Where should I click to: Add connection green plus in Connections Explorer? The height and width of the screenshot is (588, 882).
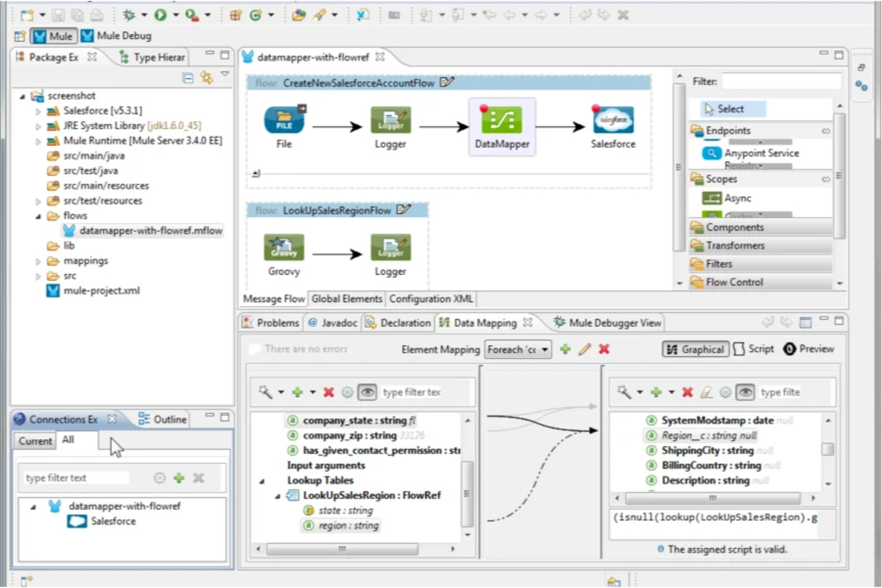[179, 478]
